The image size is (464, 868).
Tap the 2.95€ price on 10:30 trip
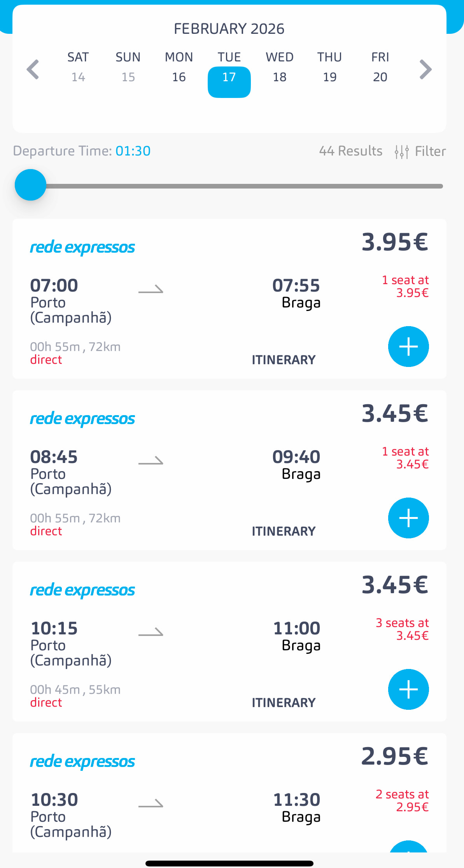click(x=395, y=756)
